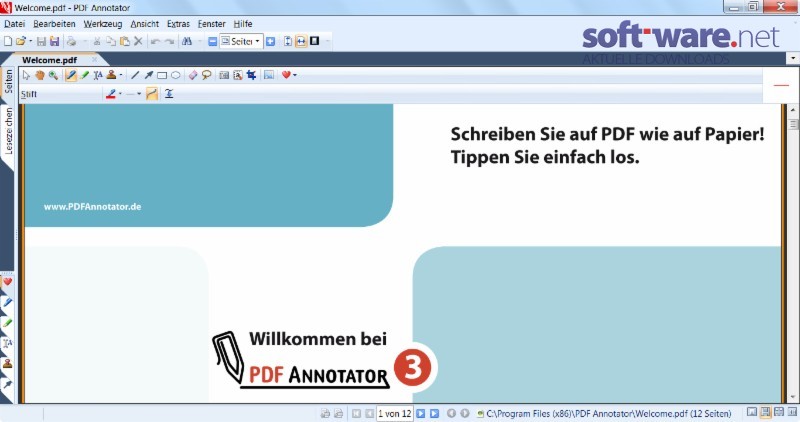800x422 pixels.
Task: Activate the pen (Stift) tool
Action: (71, 76)
